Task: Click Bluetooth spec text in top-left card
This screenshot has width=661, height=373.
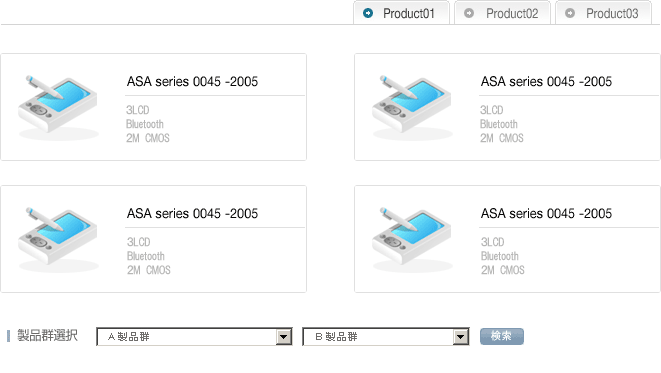Action: point(145,124)
